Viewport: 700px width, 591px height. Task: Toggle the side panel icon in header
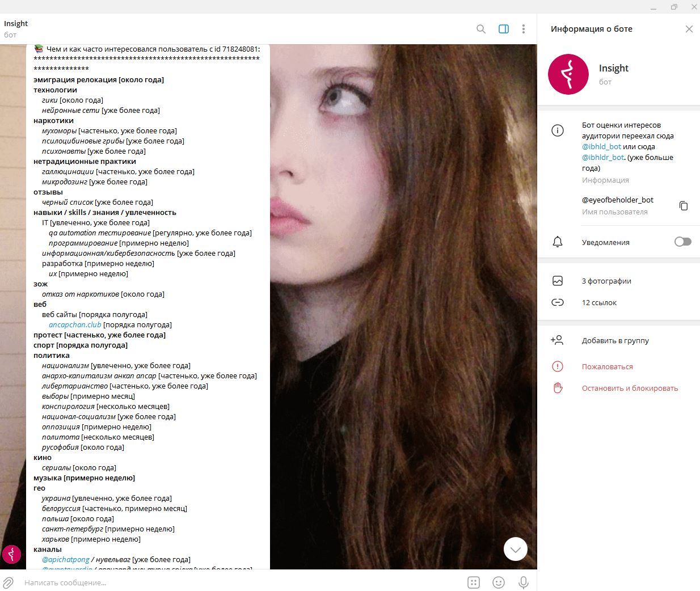point(504,29)
